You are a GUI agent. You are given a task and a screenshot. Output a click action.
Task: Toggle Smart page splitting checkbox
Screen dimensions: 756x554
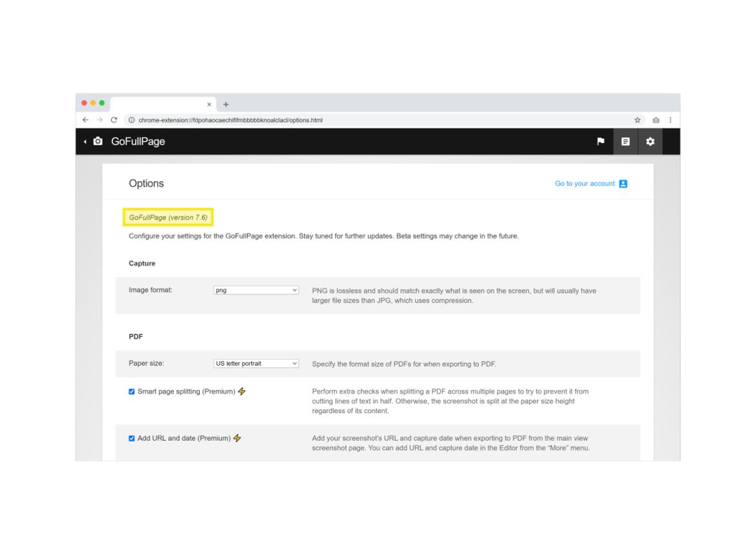(132, 392)
